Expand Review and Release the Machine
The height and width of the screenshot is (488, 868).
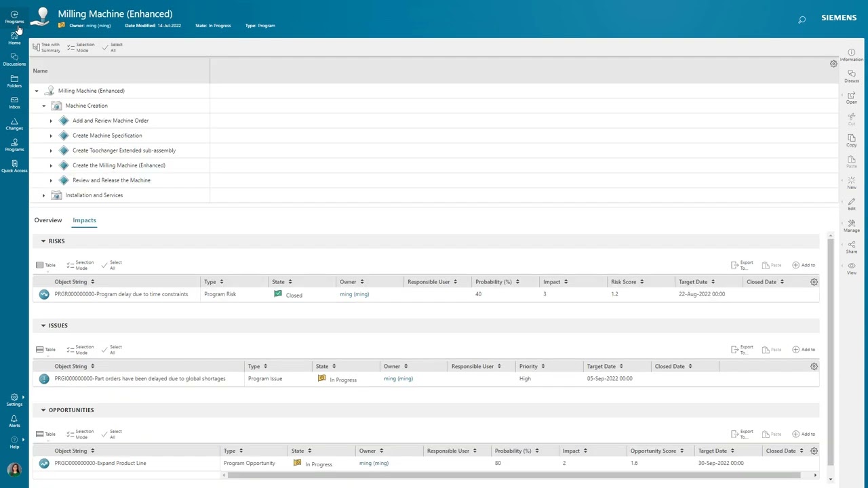click(51, 180)
